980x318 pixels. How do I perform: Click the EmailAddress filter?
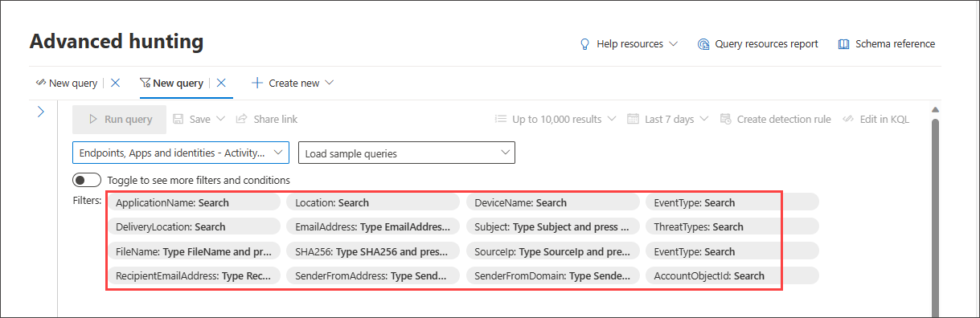[x=373, y=226]
